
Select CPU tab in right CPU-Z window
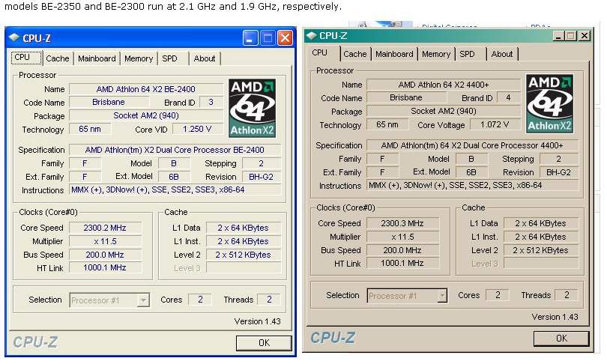point(324,52)
